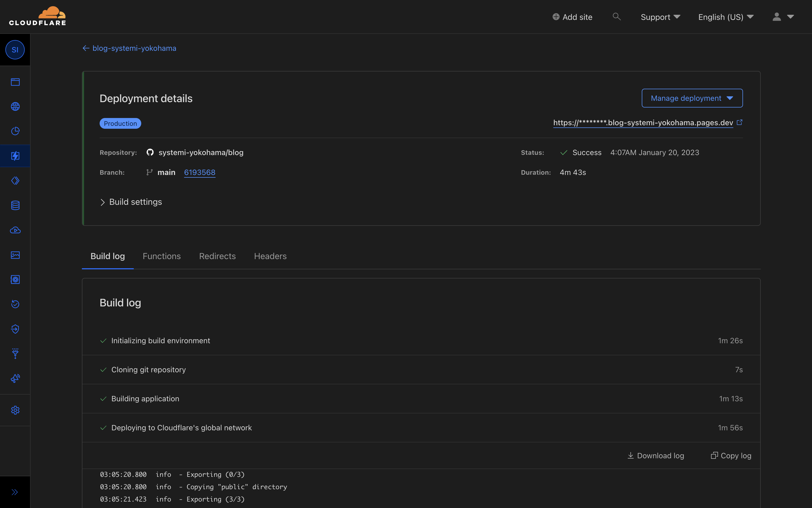Viewport: 812px width, 508px height.
Task: Open the user profile dropdown
Action: (x=783, y=17)
